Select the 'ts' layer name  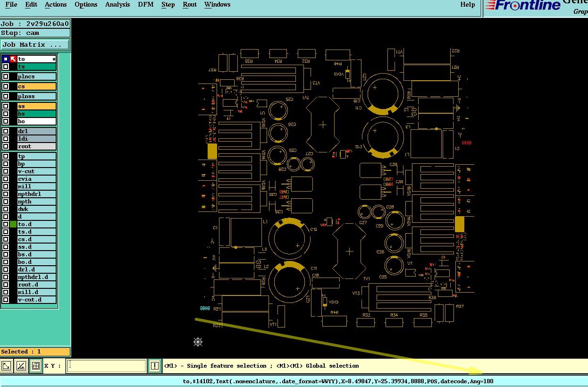tap(37, 67)
